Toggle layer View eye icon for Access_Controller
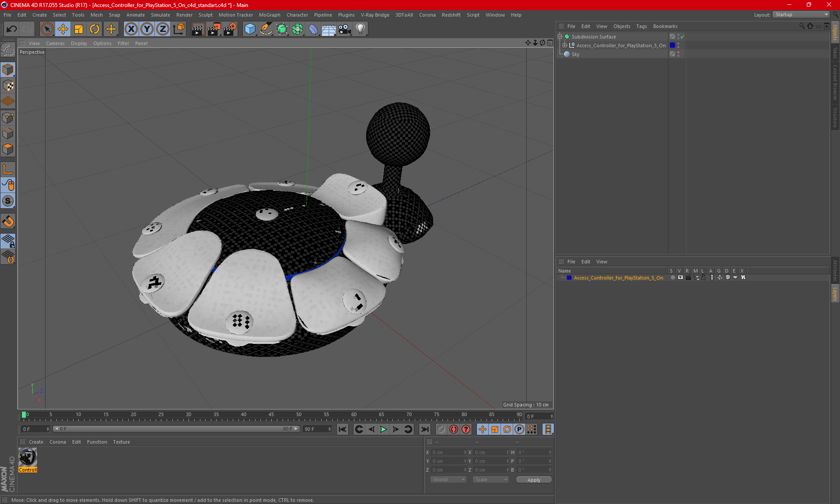The image size is (840, 504). pyautogui.click(x=680, y=277)
